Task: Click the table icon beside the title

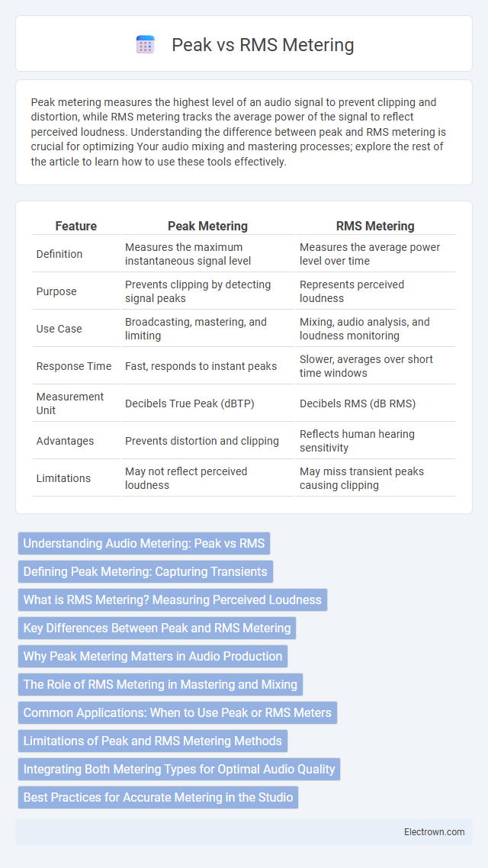Action: (145, 45)
